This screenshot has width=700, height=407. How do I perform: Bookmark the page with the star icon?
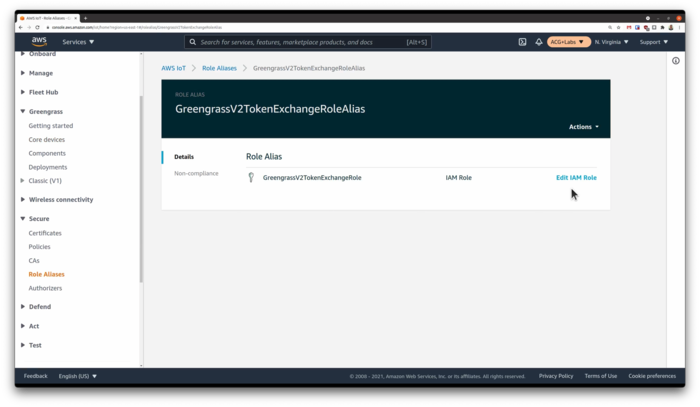pyautogui.click(x=618, y=27)
